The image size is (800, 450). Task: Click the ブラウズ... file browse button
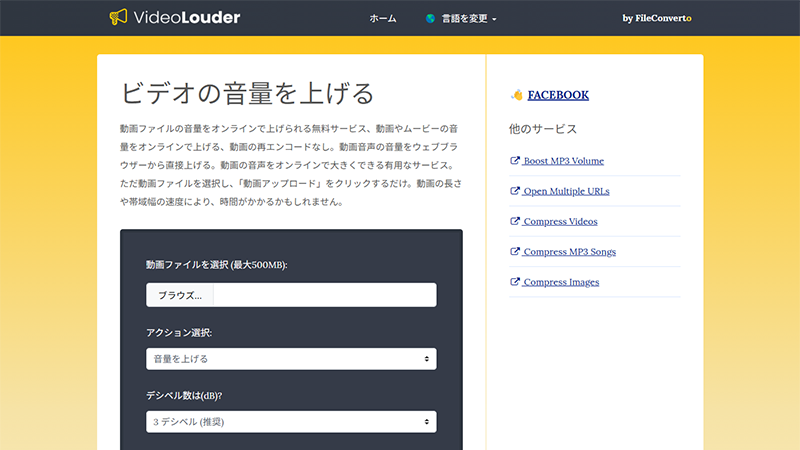point(180,295)
